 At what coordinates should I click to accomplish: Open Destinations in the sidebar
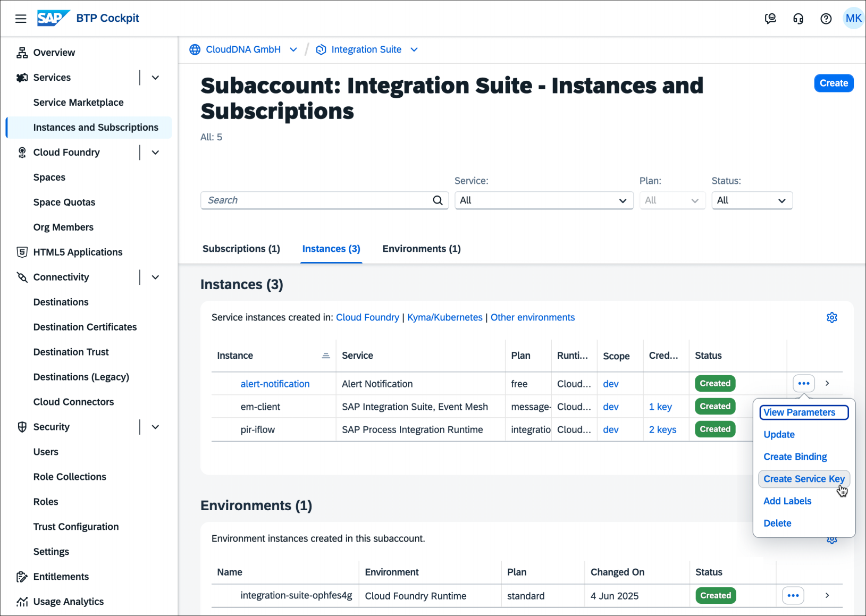[x=61, y=302]
